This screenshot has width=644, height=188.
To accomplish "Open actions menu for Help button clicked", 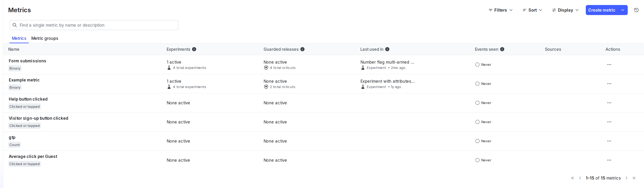I will click(x=609, y=103).
